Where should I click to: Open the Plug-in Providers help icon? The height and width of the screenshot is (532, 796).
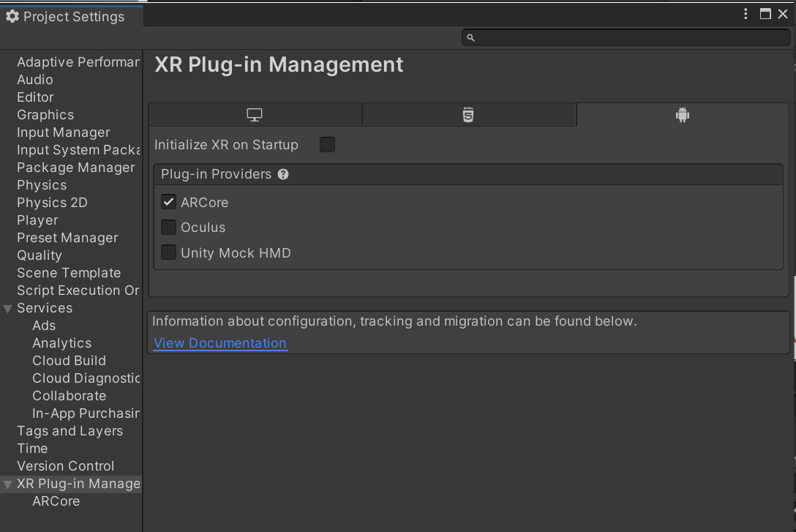pyautogui.click(x=283, y=174)
